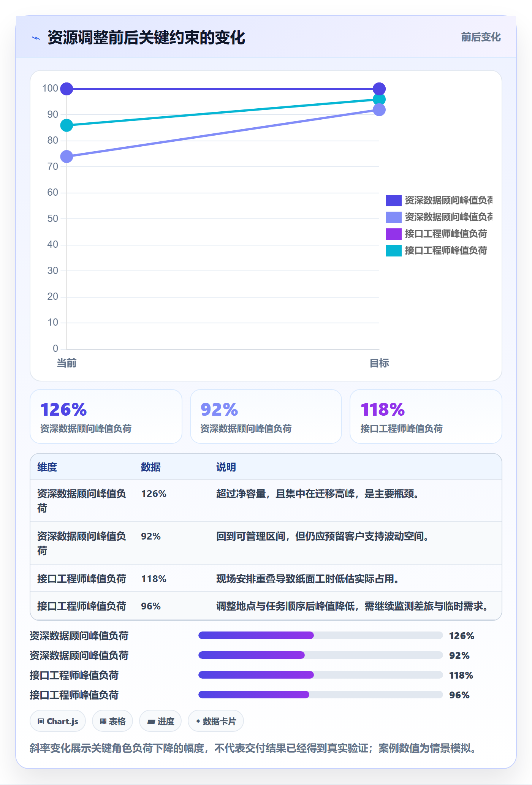The image size is (532, 785).
Task: Click the progress bar labeled 118%
Action: click(x=321, y=675)
